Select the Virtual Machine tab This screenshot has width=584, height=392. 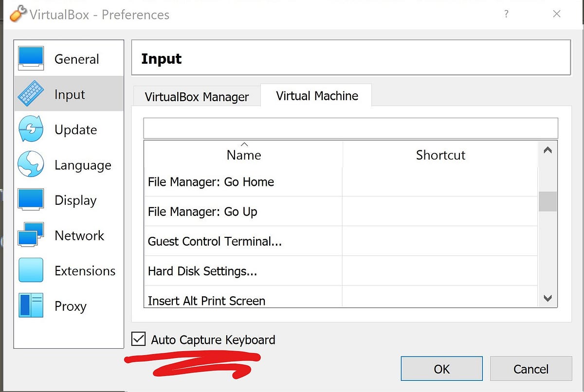pos(317,96)
